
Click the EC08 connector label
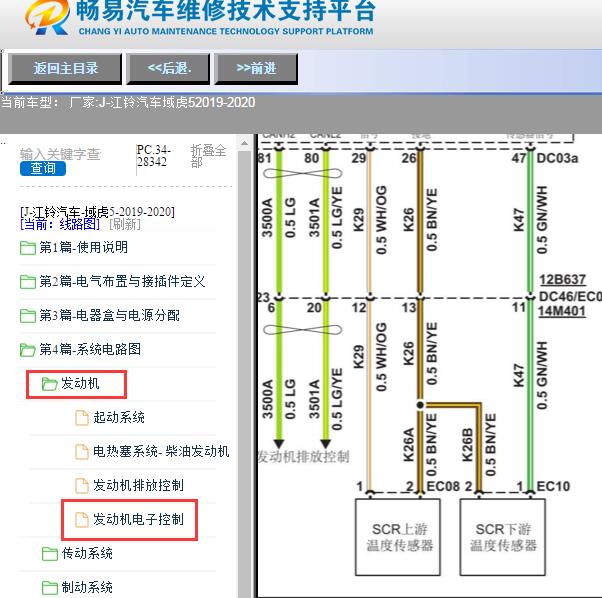coord(443,486)
